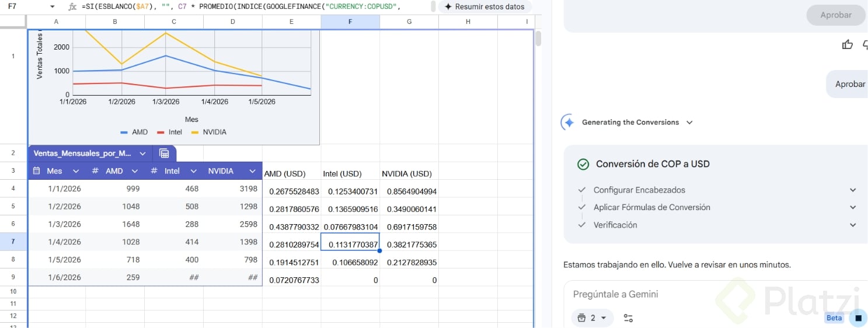Open the Mes column filter dropdown
This screenshot has height=328, width=868.
tap(75, 171)
